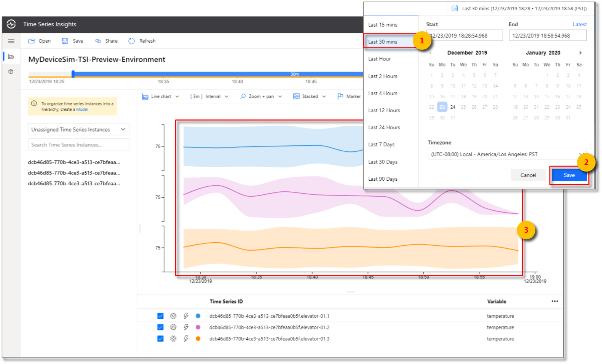The height and width of the screenshot is (364, 602).
Task: Click the Refresh icon
Action: tap(132, 41)
